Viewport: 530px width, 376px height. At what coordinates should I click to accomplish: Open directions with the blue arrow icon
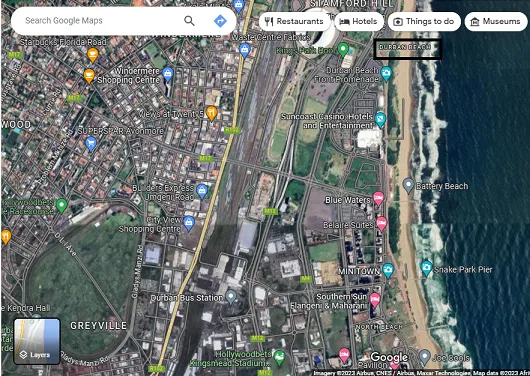(220, 21)
